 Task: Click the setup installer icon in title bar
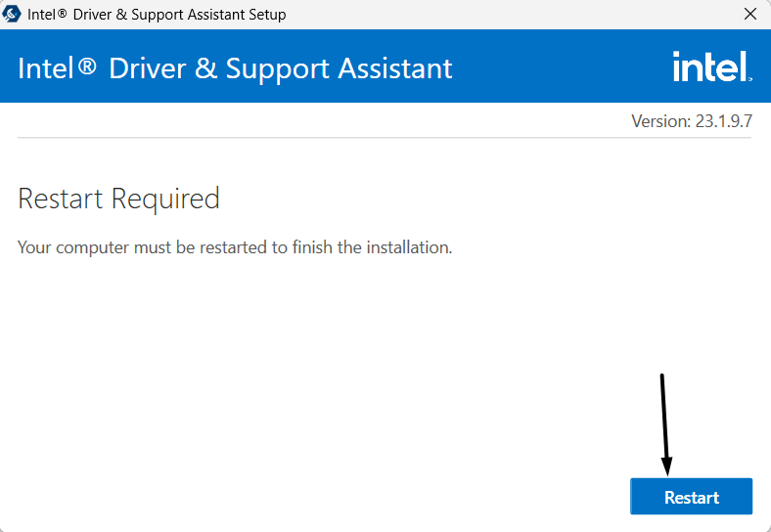(x=13, y=15)
